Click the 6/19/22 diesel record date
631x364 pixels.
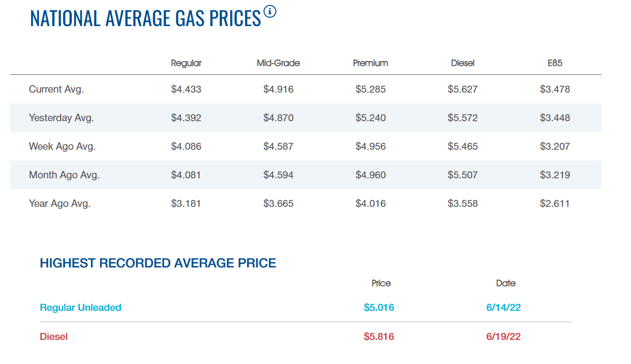[503, 337]
